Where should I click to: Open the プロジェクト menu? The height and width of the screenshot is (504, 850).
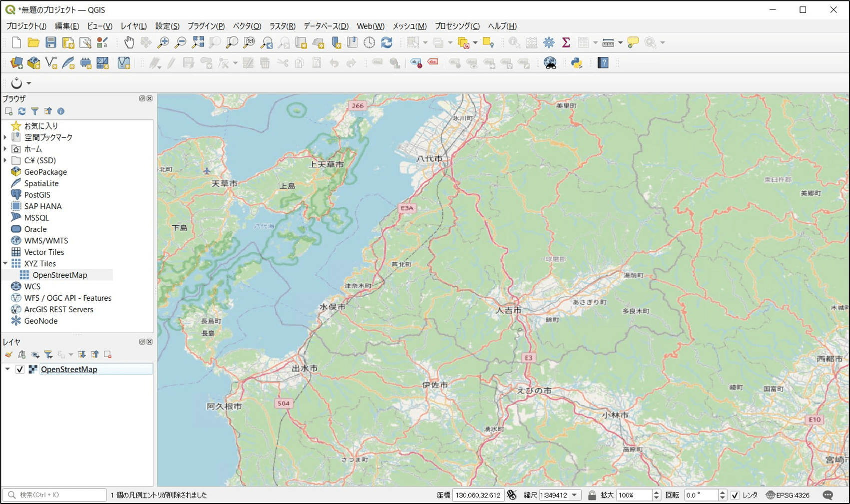coord(26,26)
